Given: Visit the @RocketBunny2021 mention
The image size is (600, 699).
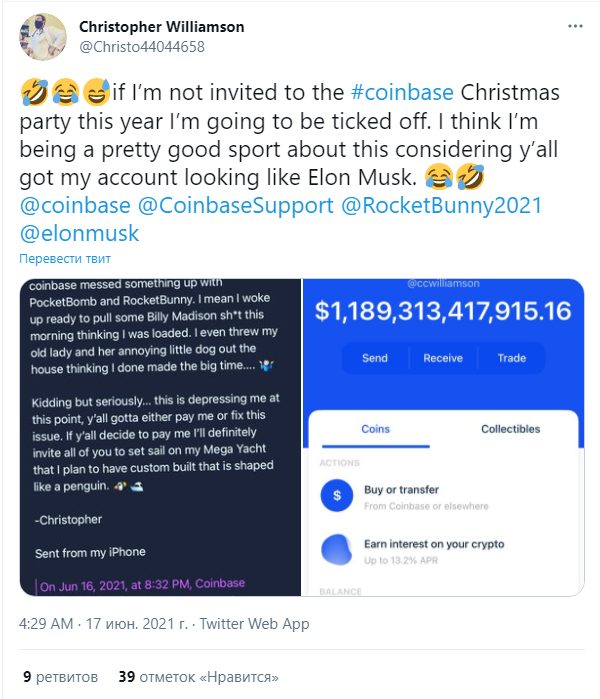Looking at the screenshot, I should point(441,206).
